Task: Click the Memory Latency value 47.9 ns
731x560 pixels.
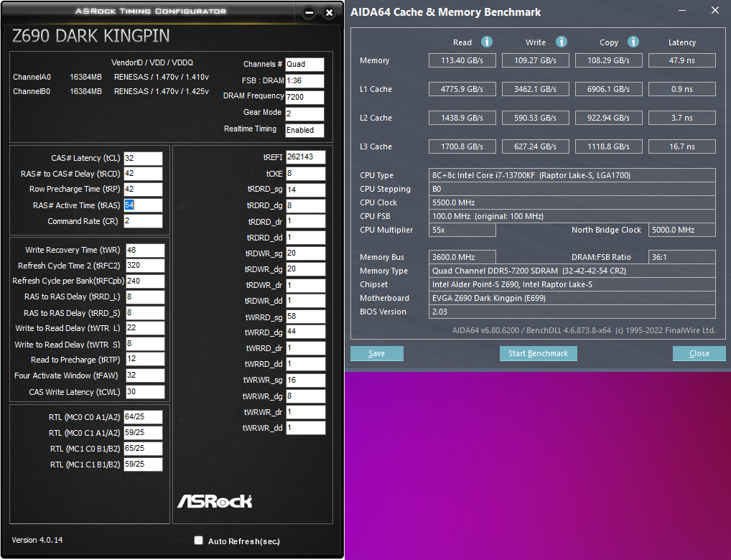Action: pos(682,60)
